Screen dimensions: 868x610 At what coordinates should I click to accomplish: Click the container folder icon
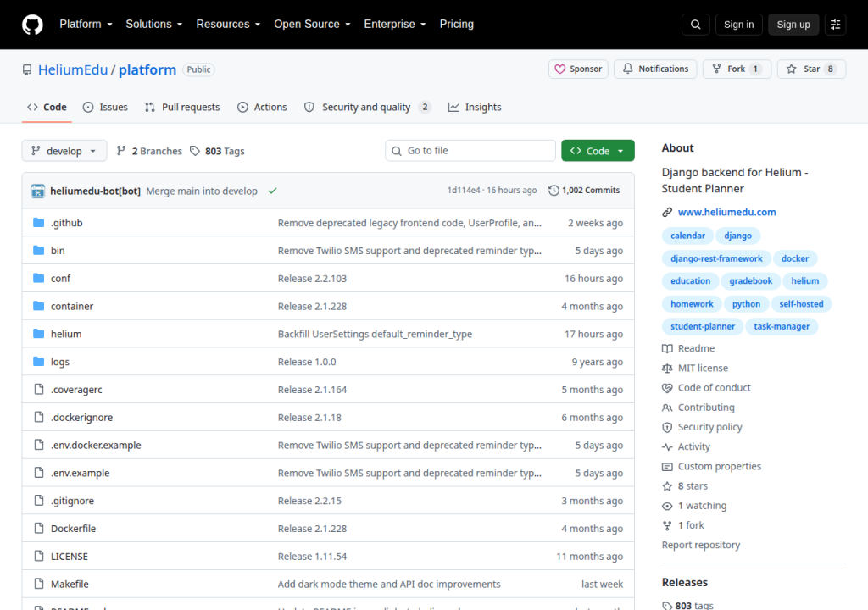(38, 306)
